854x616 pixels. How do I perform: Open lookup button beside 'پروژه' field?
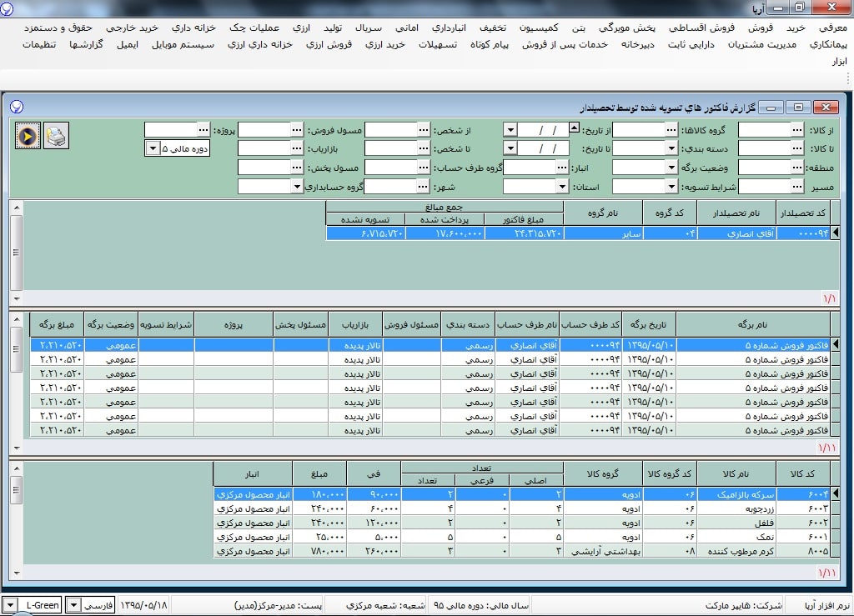[203, 130]
